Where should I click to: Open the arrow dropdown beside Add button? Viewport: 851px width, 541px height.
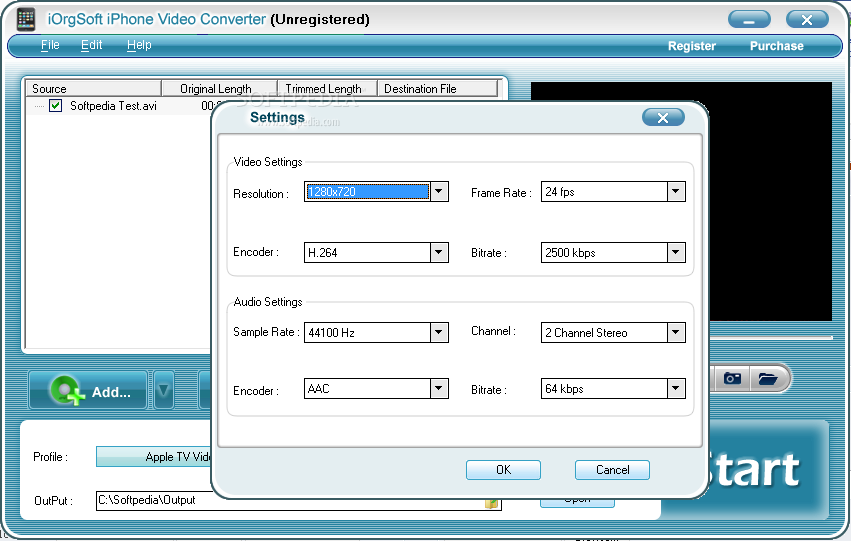pos(164,390)
